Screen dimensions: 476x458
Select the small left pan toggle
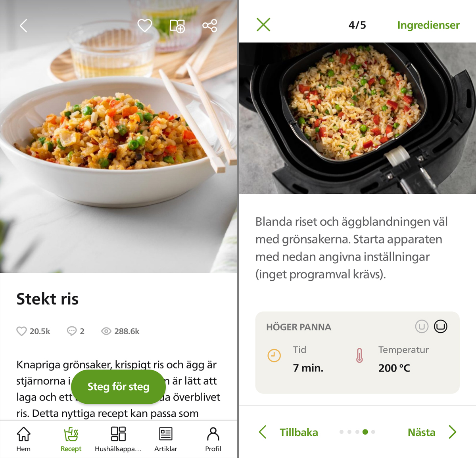pyautogui.click(x=422, y=327)
